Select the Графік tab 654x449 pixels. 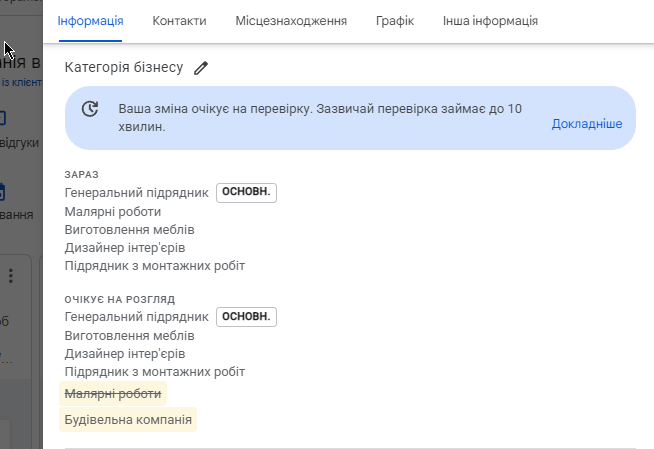click(x=395, y=21)
